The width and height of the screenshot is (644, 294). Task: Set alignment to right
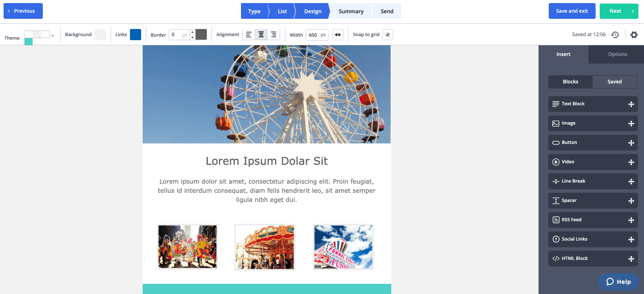click(274, 35)
